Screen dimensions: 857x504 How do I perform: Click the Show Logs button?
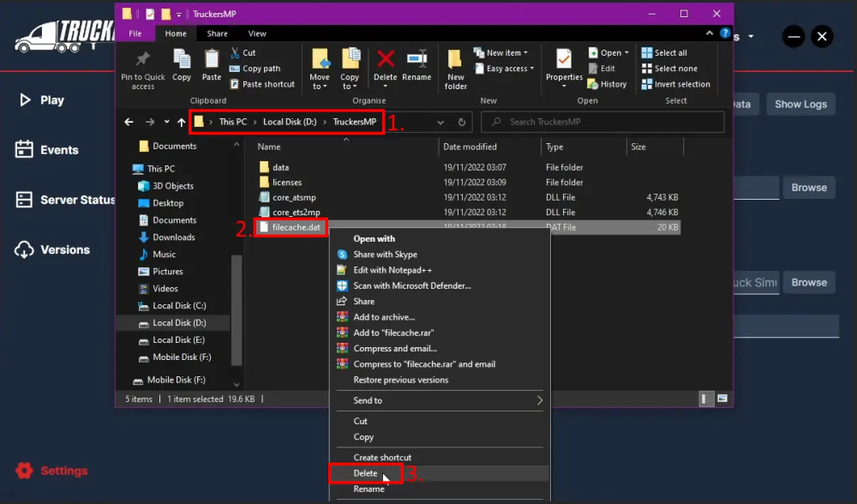[800, 105]
